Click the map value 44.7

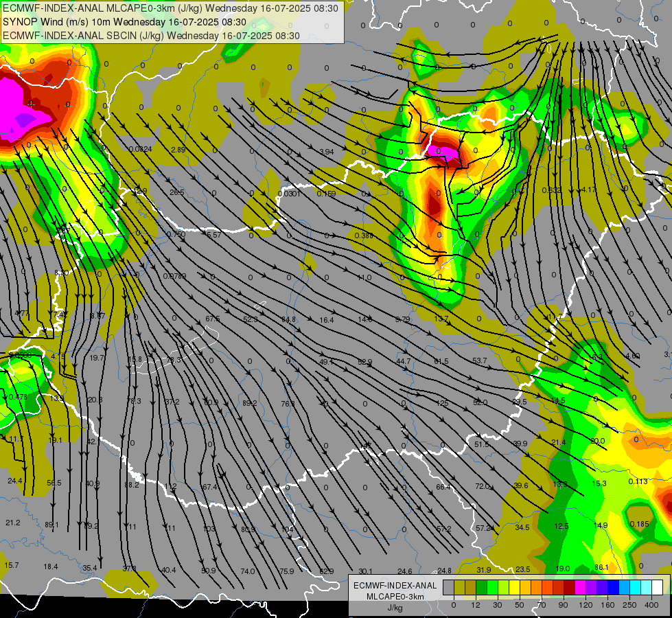coord(404,362)
